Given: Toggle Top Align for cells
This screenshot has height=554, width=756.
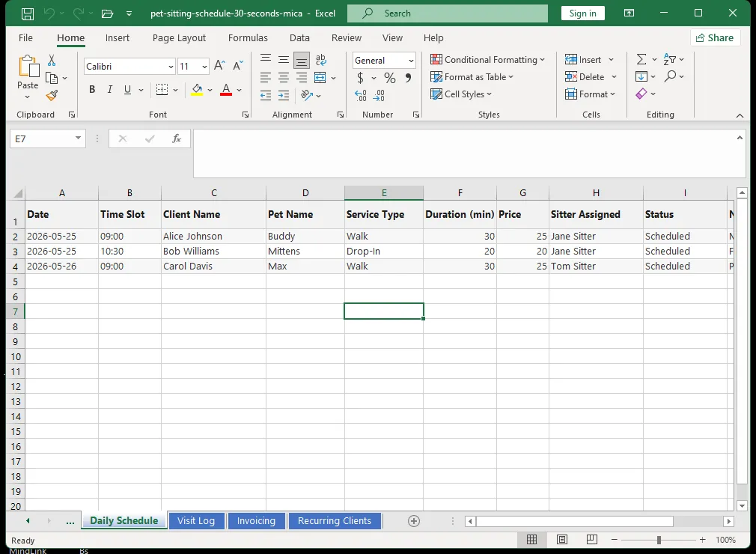Looking at the screenshot, I should click(x=266, y=60).
